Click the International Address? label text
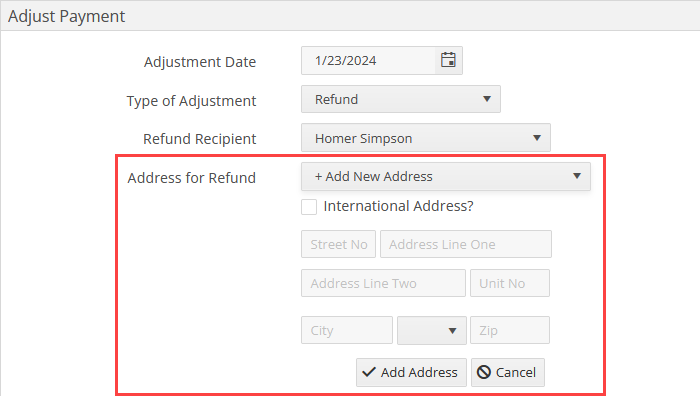Image resolution: width=700 pixels, height=396 pixels. 398,206
